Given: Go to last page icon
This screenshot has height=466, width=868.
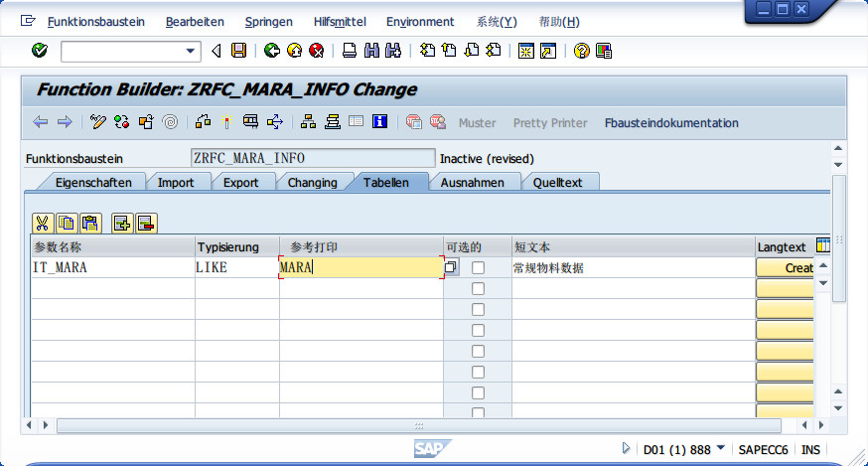Looking at the screenshot, I should tap(494, 51).
